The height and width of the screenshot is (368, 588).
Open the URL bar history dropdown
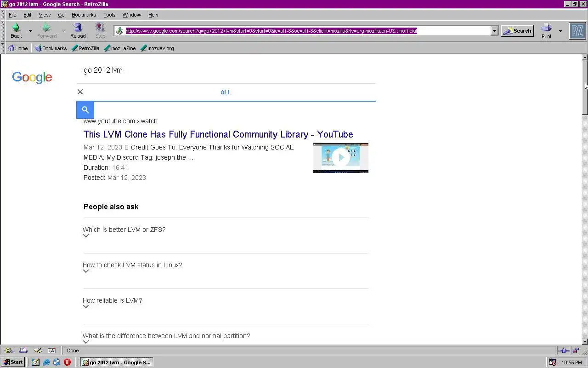tap(494, 31)
